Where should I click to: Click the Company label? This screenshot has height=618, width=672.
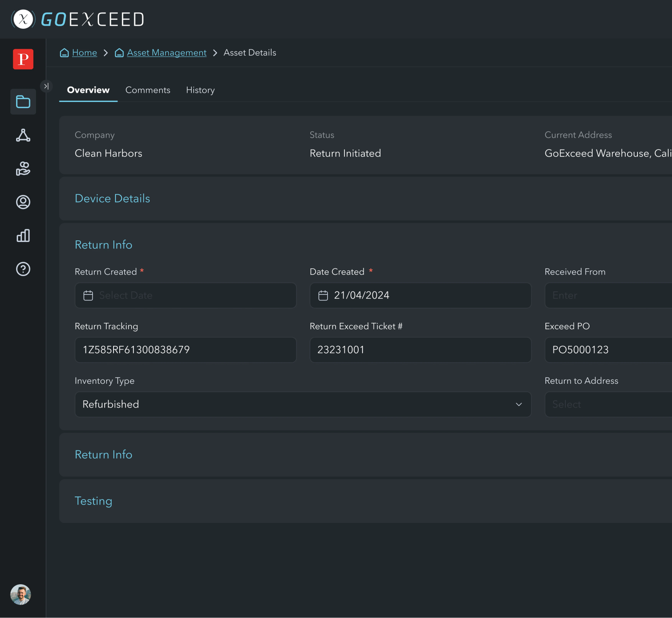95,135
